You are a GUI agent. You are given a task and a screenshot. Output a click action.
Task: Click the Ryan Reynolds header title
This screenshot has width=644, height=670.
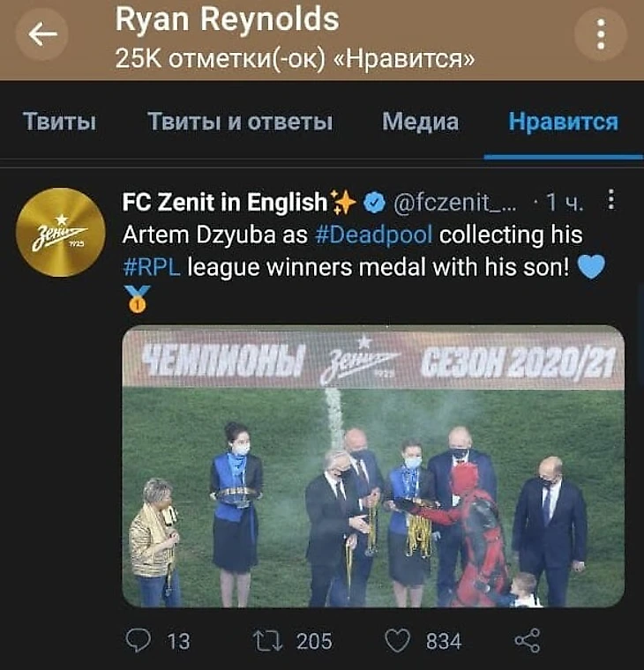pyautogui.click(x=227, y=19)
